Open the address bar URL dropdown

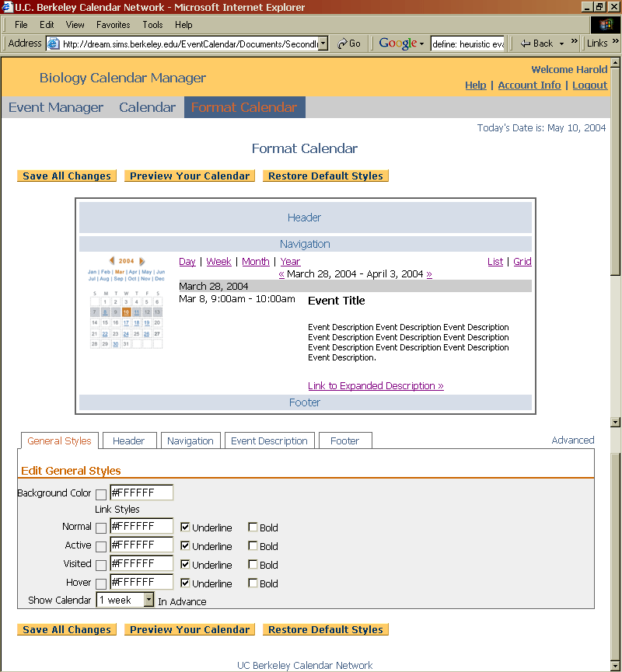pos(324,44)
